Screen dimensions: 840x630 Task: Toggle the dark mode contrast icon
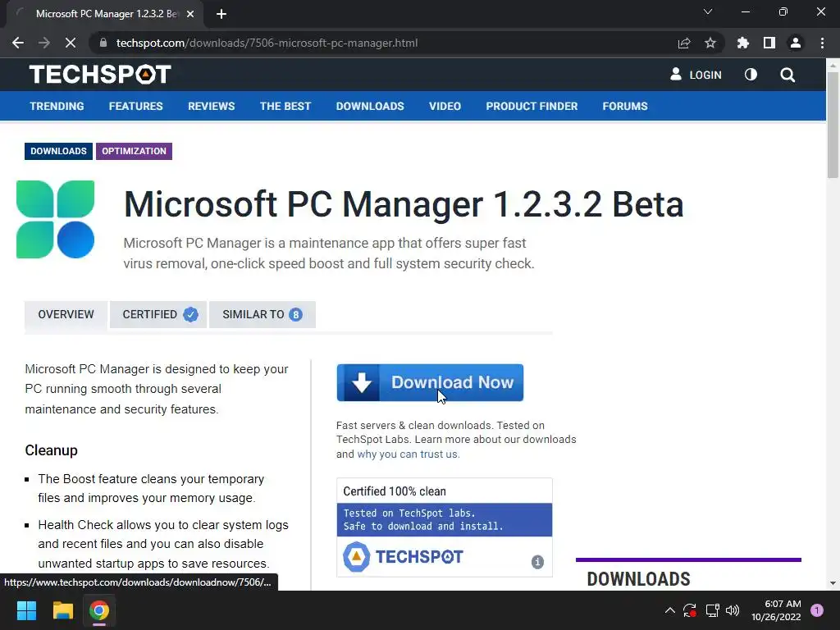751,75
